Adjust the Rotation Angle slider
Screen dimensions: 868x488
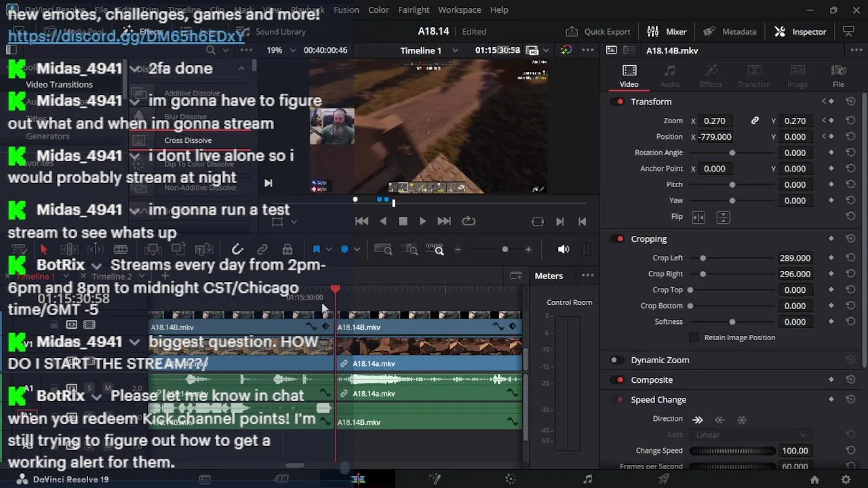tap(732, 152)
